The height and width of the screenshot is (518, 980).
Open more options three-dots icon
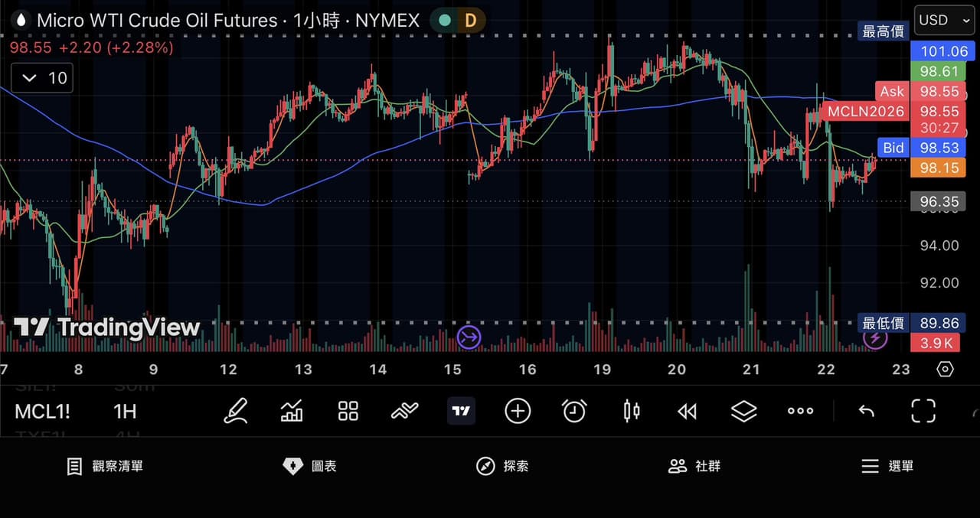click(x=800, y=411)
